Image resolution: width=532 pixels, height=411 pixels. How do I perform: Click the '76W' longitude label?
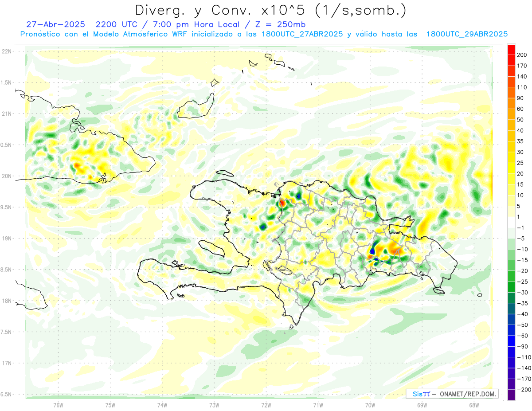pyautogui.click(x=58, y=405)
